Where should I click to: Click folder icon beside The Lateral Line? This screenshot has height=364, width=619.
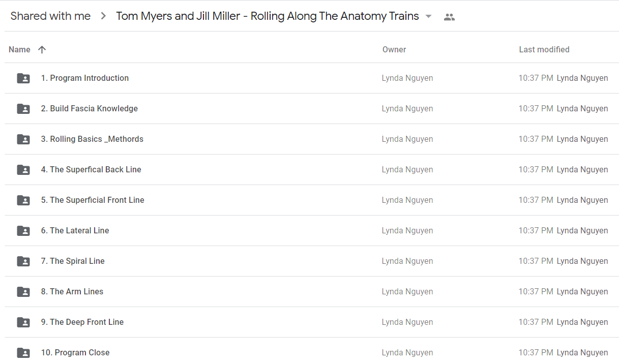[x=23, y=231]
